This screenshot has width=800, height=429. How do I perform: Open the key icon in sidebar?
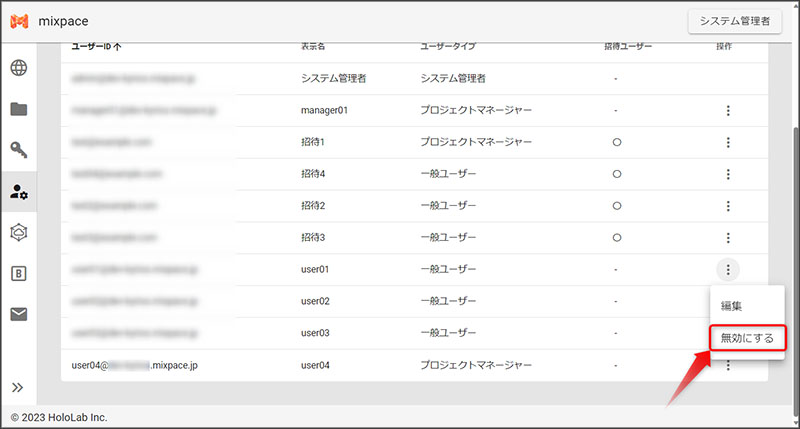click(x=19, y=151)
